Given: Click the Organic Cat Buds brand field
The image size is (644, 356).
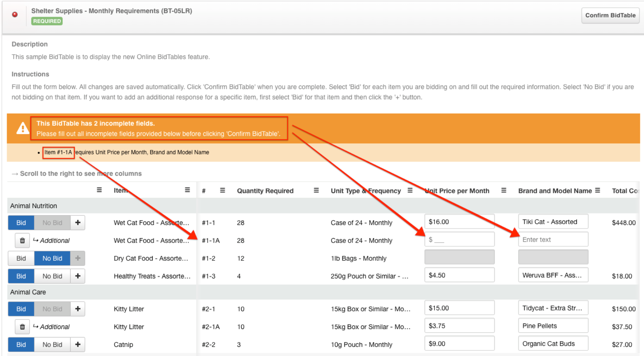Looking at the screenshot, I should pos(553,343).
